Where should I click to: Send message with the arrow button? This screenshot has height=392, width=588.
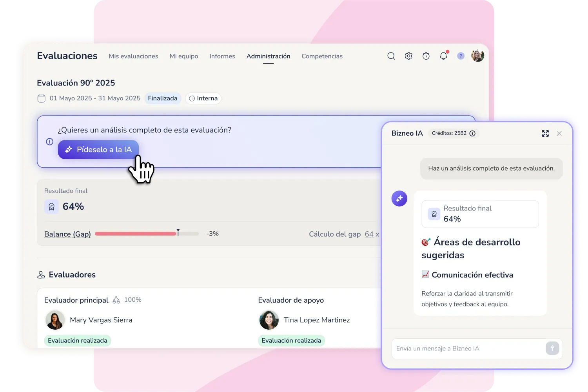click(552, 348)
